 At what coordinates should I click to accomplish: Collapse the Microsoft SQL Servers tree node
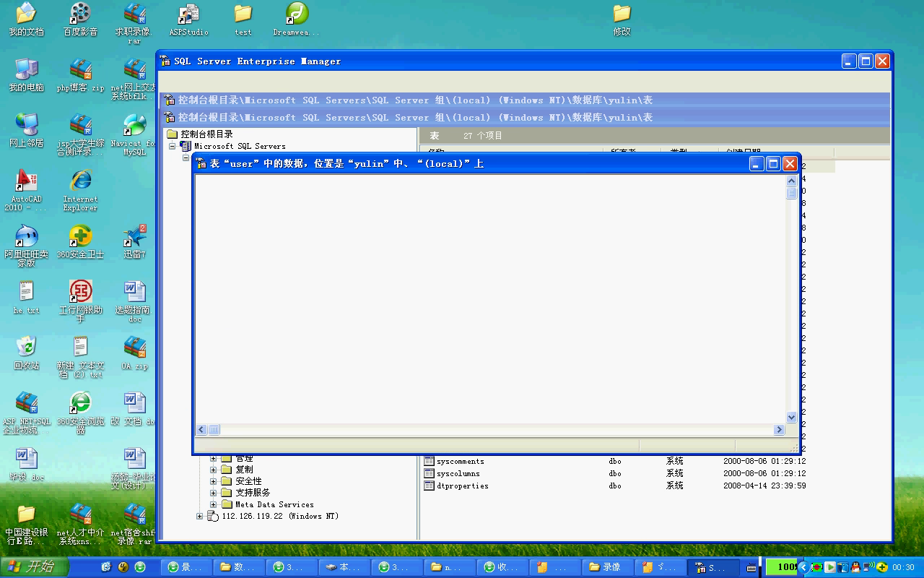(173, 146)
